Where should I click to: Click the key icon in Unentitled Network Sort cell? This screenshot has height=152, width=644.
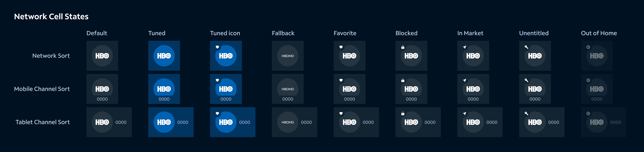pos(526,47)
